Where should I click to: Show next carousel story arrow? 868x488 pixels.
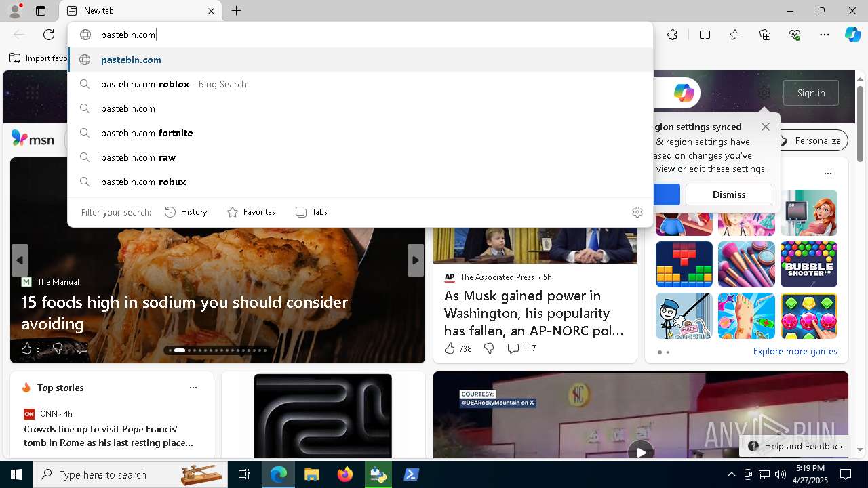click(x=416, y=260)
